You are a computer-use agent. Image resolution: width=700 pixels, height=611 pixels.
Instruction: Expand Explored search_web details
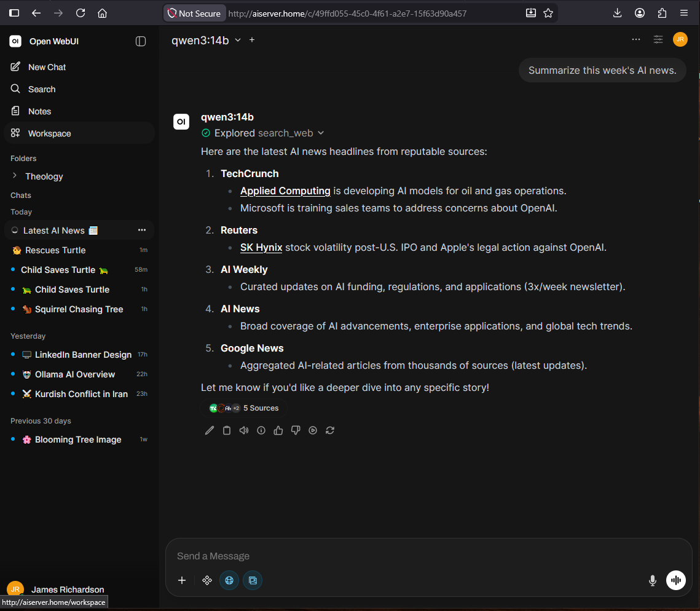click(263, 133)
